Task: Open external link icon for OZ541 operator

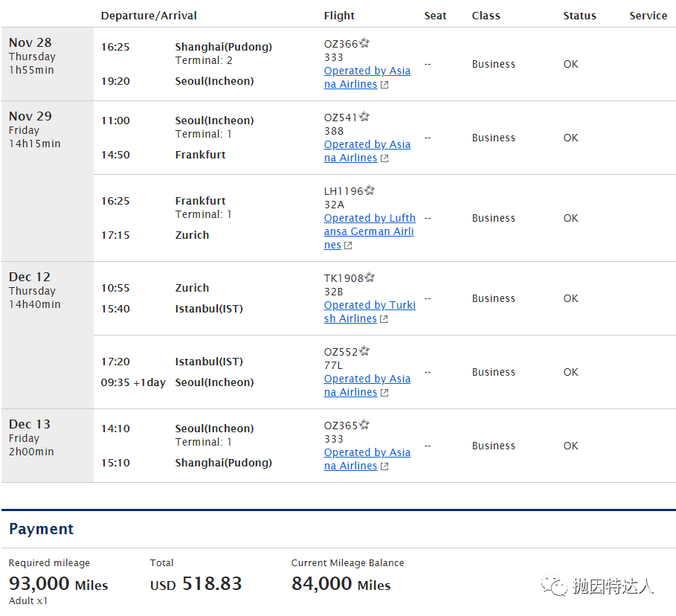Action: (x=384, y=158)
